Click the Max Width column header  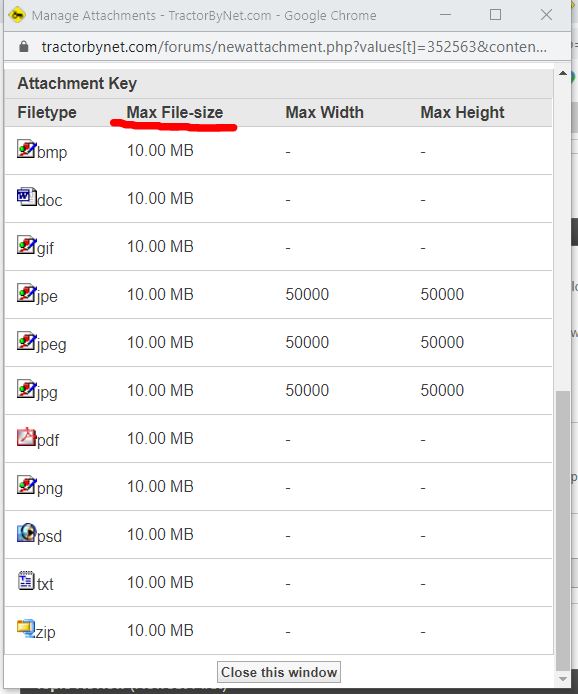coord(324,112)
